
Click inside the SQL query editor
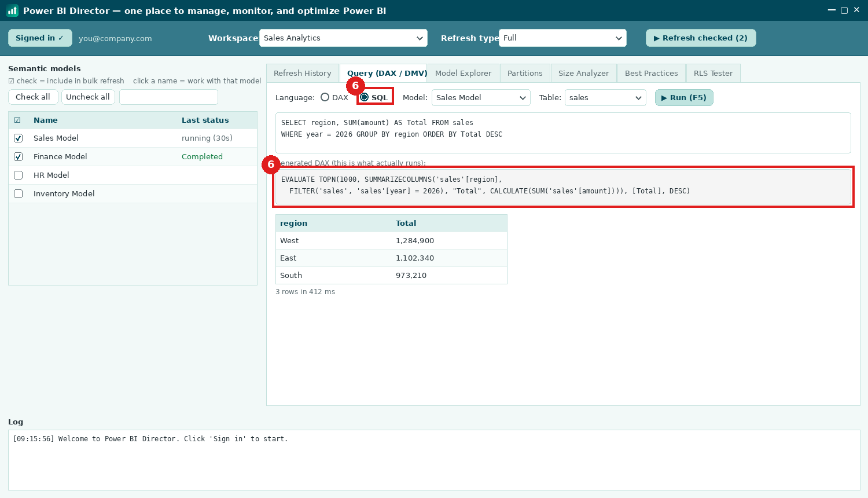click(x=563, y=133)
